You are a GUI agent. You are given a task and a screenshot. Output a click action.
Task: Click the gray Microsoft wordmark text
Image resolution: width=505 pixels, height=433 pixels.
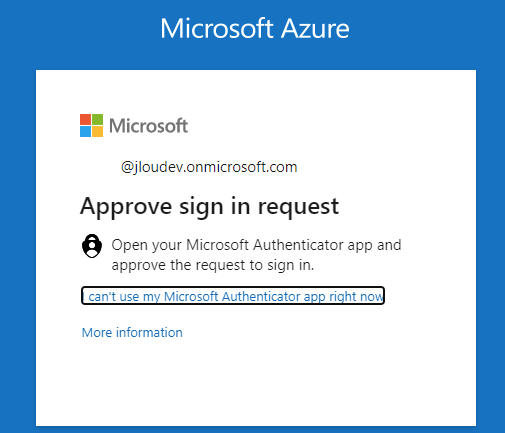point(149,126)
